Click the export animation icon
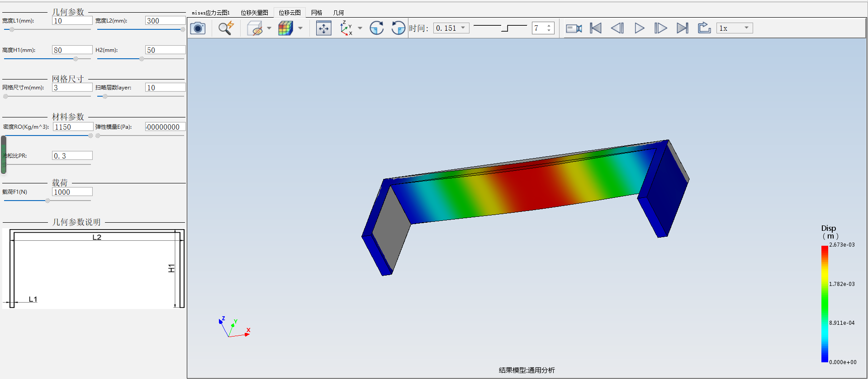The height and width of the screenshot is (379, 868). (704, 28)
